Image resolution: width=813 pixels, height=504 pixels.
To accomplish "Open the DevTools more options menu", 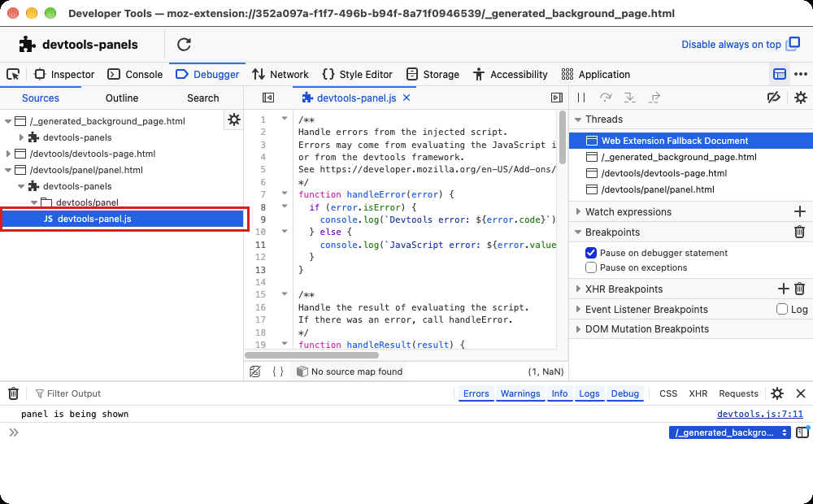I will point(801,74).
